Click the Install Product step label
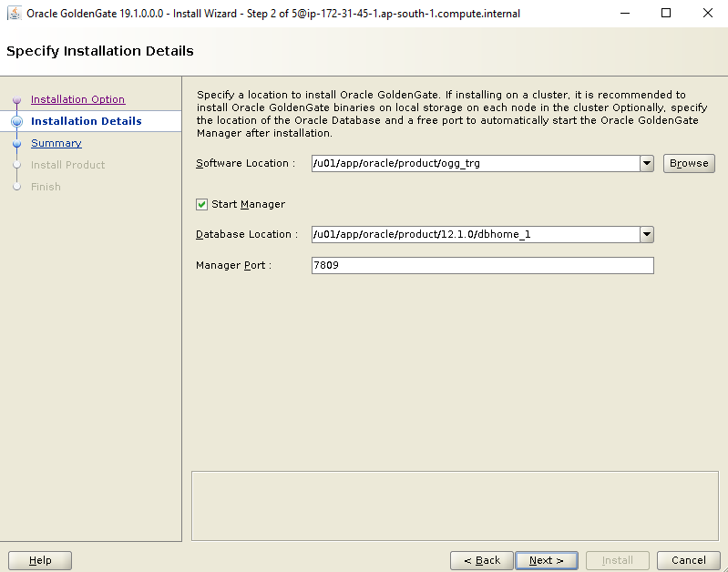This screenshot has height=572, width=728. (67, 165)
